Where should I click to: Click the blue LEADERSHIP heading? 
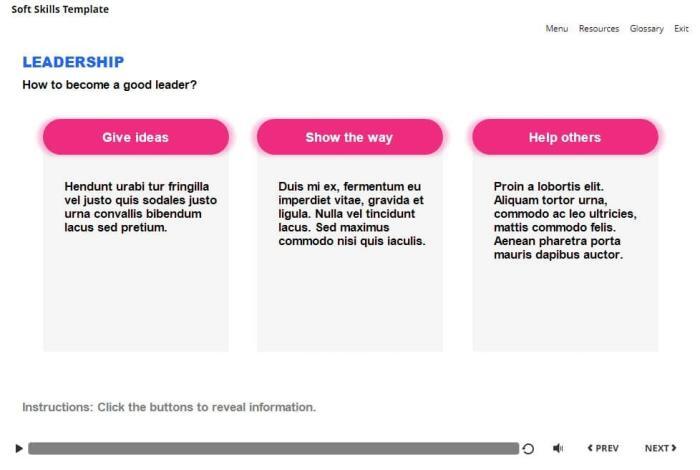[x=73, y=62]
